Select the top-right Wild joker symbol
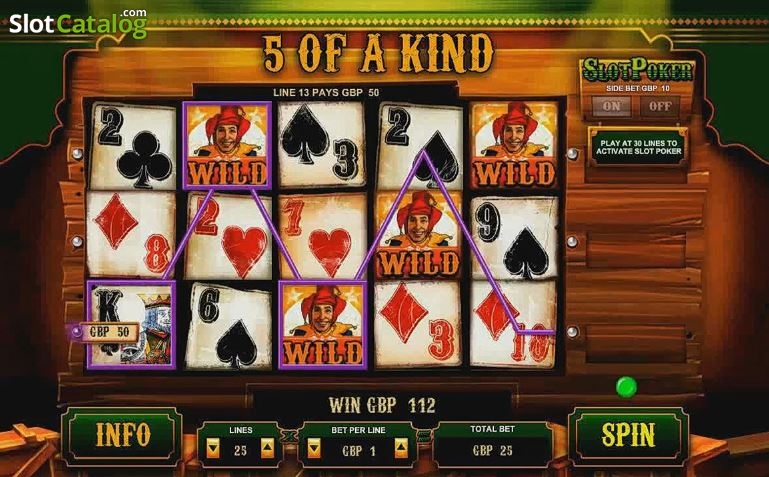The width and height of the screenshot is (769, 477). 514,145
